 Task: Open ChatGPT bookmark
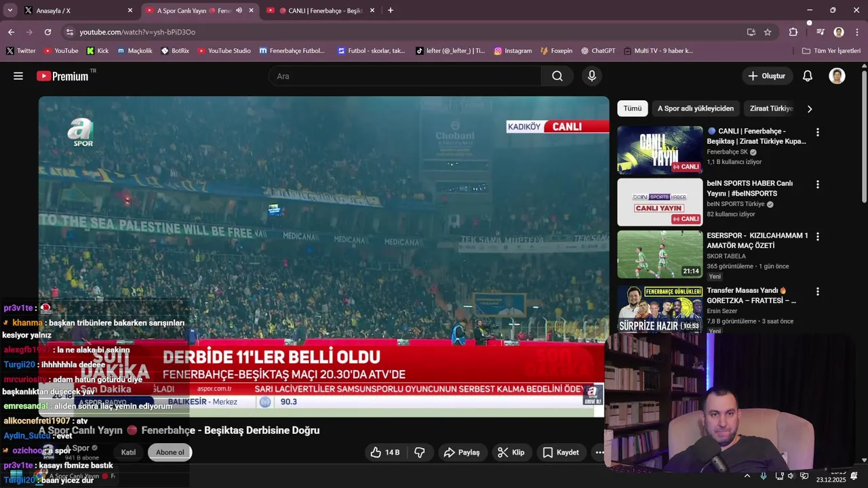(x=597, y=51)
